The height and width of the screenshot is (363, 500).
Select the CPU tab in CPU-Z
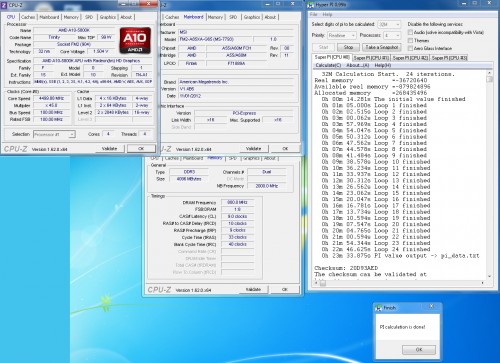coord(11,17)
